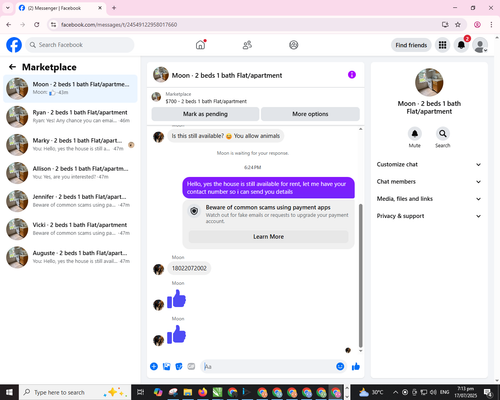Search in conversation magnifier icon
This screenshot has height=400, width=500.
(443, 134)
